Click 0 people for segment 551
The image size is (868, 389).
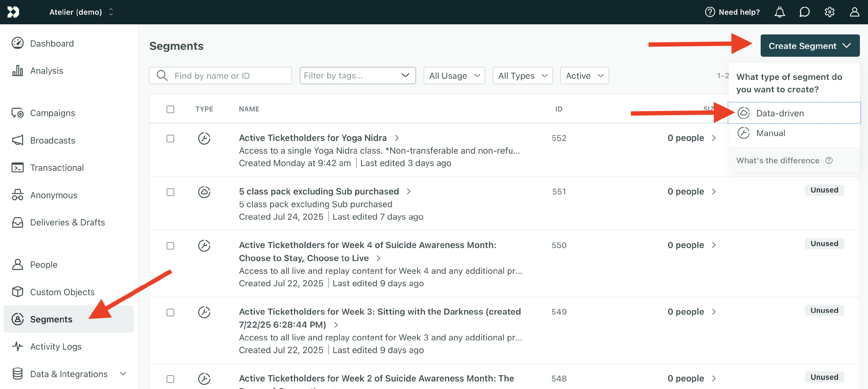click(685, 191)
